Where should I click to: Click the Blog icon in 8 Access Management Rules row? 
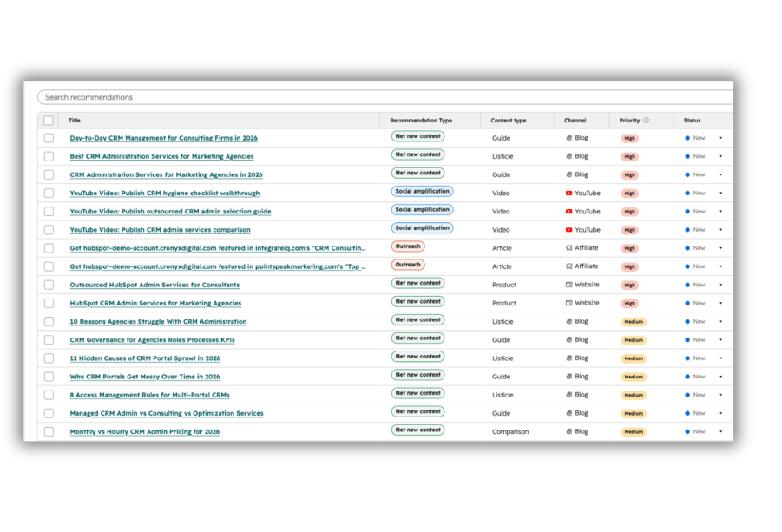[x=568, y=395]
